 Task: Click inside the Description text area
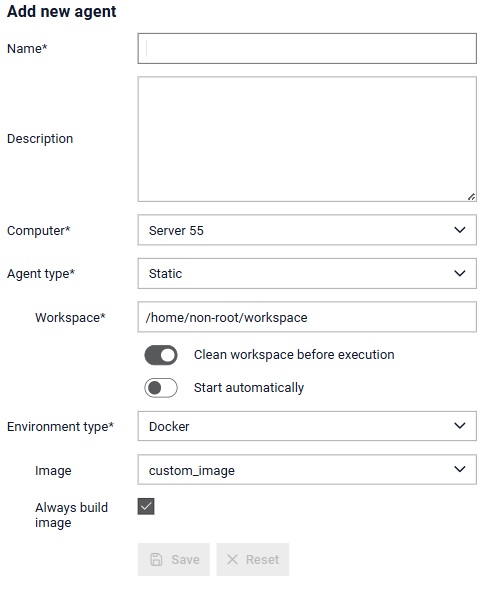(x=307, y=139)
